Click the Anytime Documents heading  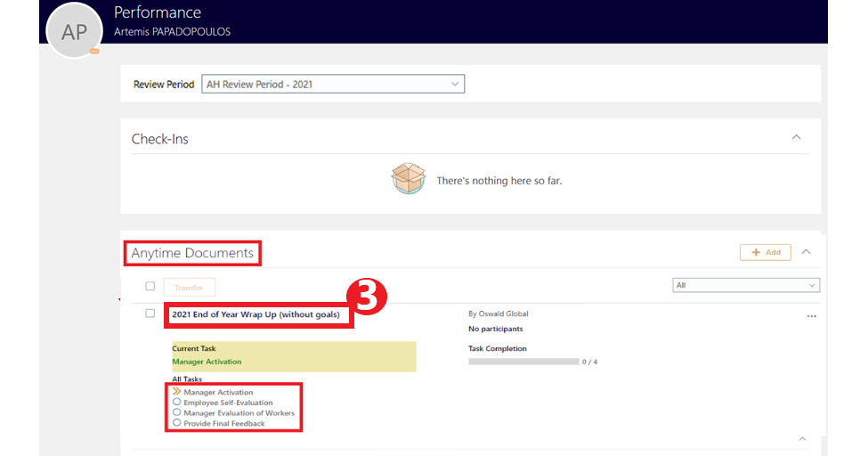(192, 253)
